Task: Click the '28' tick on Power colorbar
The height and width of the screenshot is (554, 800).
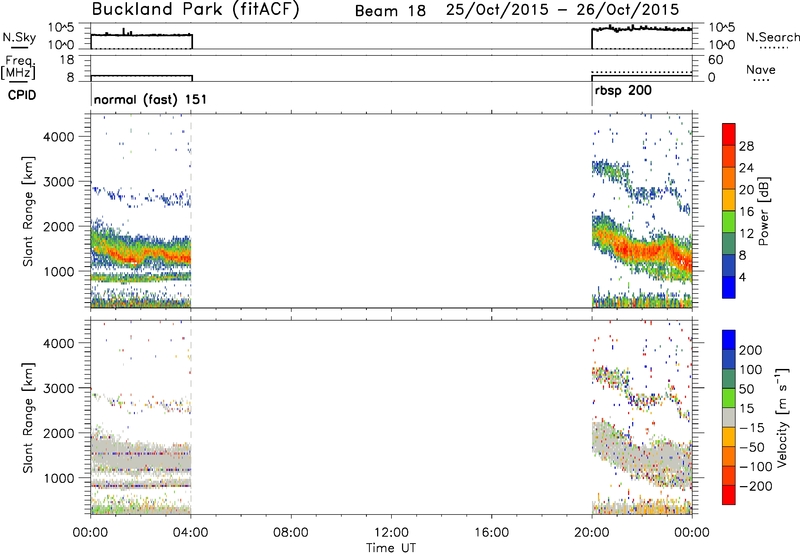Action: pos(746,146)
